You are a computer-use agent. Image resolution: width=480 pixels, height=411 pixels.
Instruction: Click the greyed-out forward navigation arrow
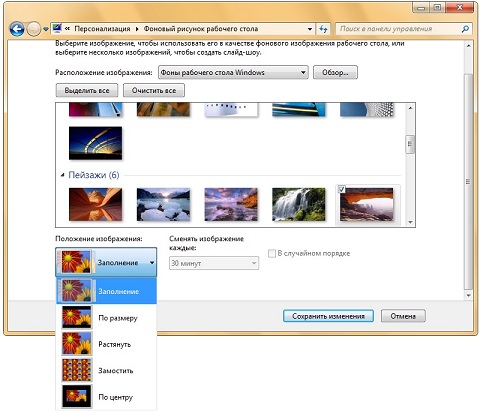point(33,29)
